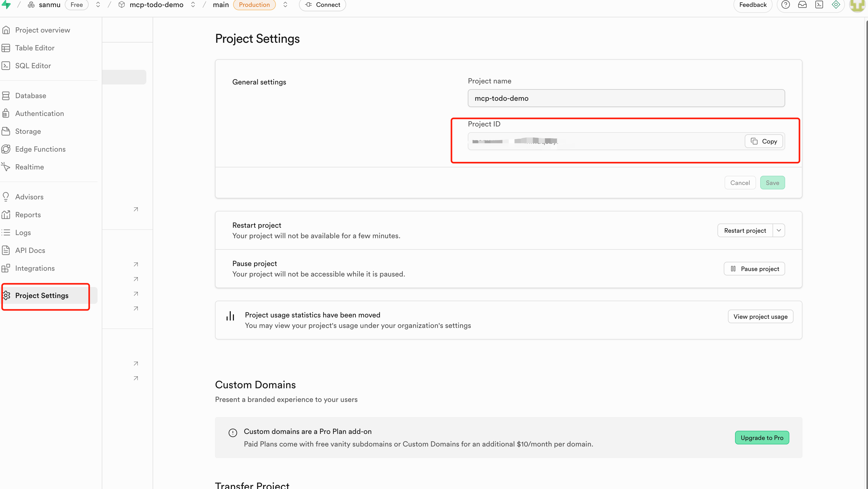Viewport: 868px width, 489px height.
Task: Open the inbox notifications icon
Action: tap(802, 5)
